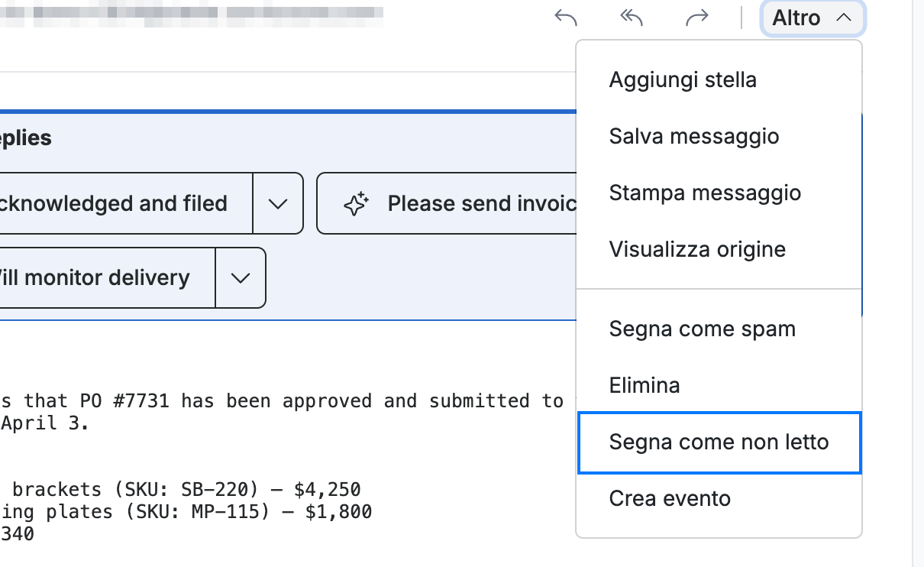Collapse the Altro dropdown menu

point(813,18)
